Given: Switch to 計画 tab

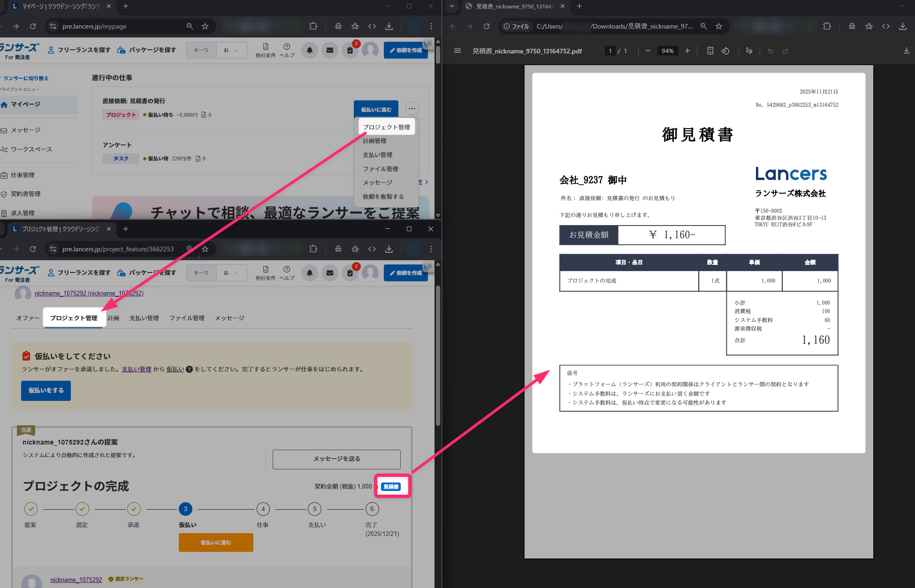Looking at the screenshot, I should (114, 318).
